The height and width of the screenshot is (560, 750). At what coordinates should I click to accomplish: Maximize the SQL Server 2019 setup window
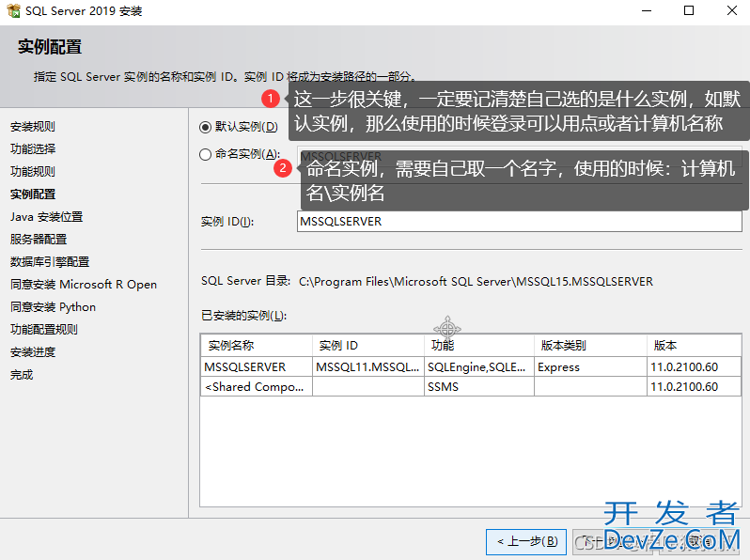click(x=689, y=10)
